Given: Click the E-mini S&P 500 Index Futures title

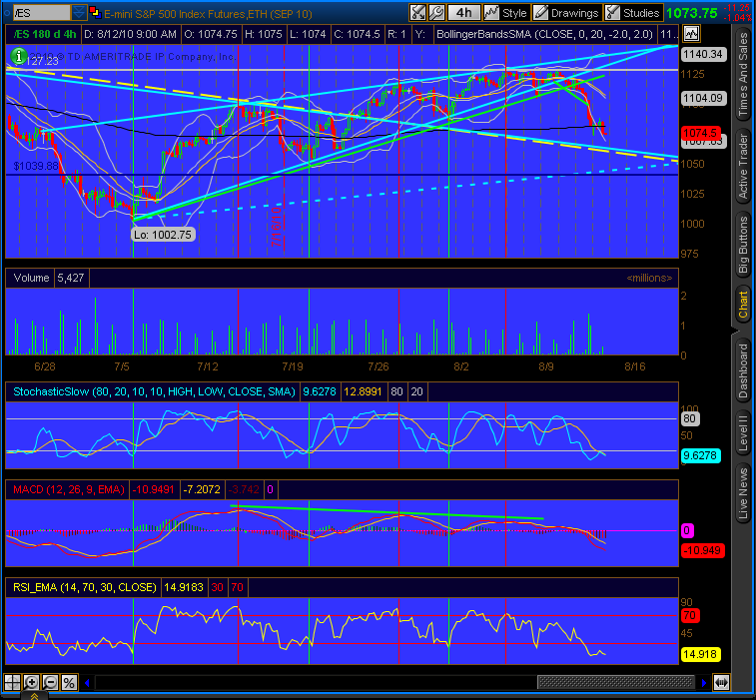Looking at the screenshot, I should (208, 14).
